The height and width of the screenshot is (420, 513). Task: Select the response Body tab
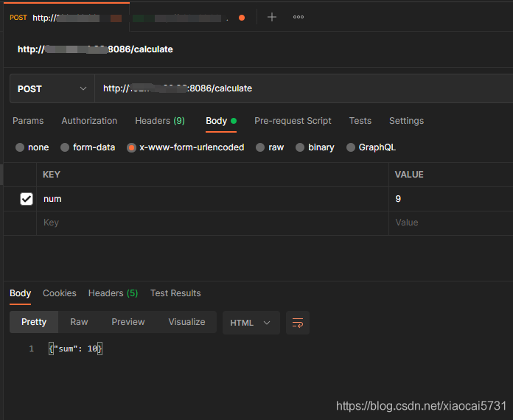[x=21, y=293]
